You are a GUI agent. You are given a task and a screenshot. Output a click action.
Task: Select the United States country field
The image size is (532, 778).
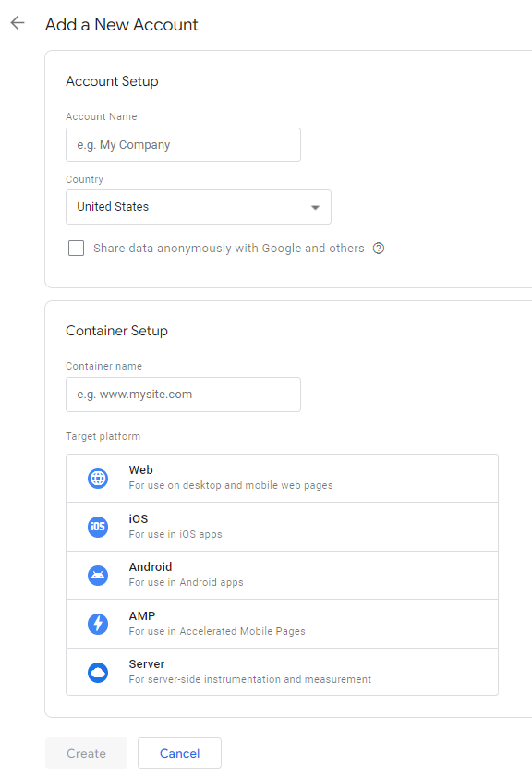199,207
